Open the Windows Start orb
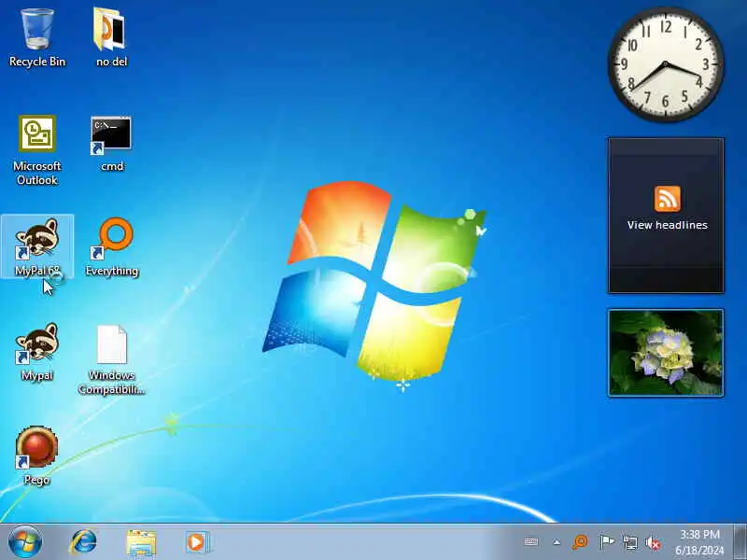 pos(25,542)
